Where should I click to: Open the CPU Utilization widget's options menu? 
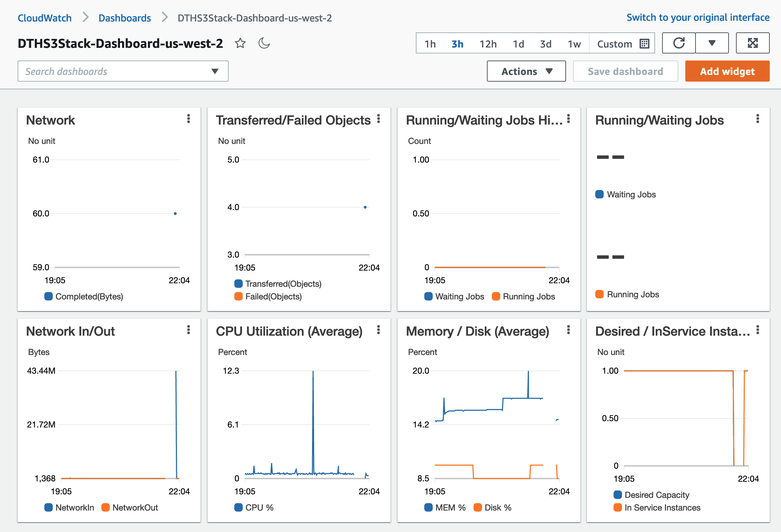click(379, 330)
